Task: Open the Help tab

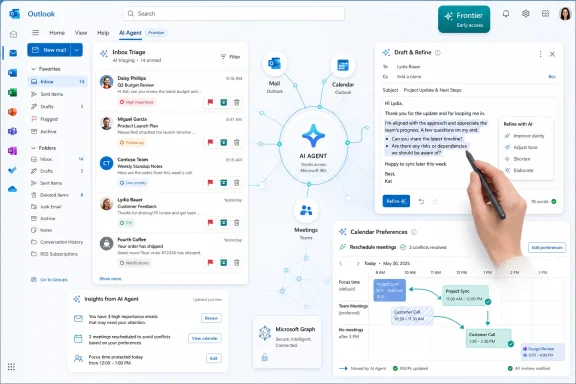Action: pyautogui.click(x=103, y=33)
